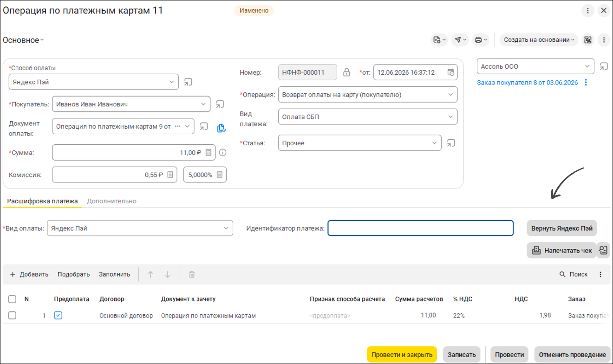Click the info icon next to Сумма
Screen dimensions: 613x364
(x=222, y=152)
